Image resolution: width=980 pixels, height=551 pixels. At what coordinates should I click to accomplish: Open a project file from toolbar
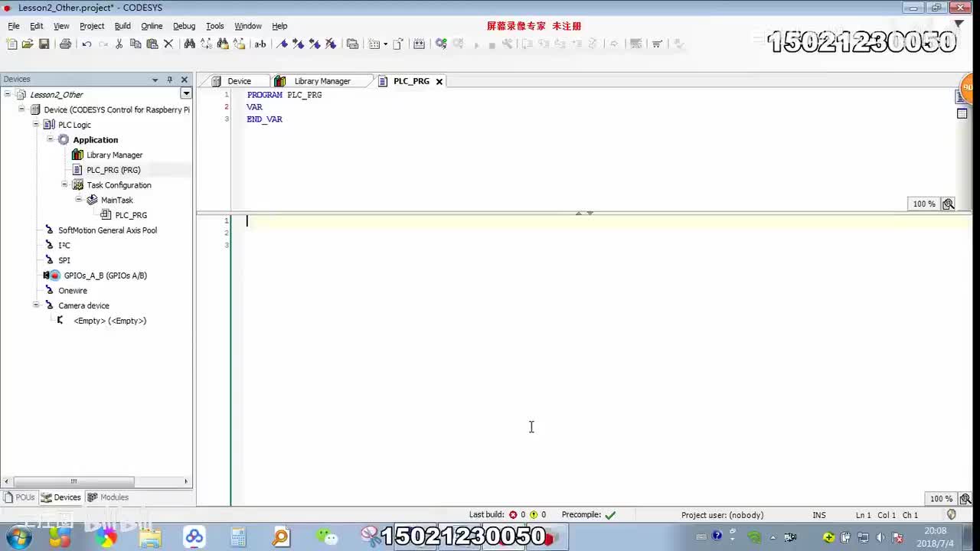coord(28,44)
